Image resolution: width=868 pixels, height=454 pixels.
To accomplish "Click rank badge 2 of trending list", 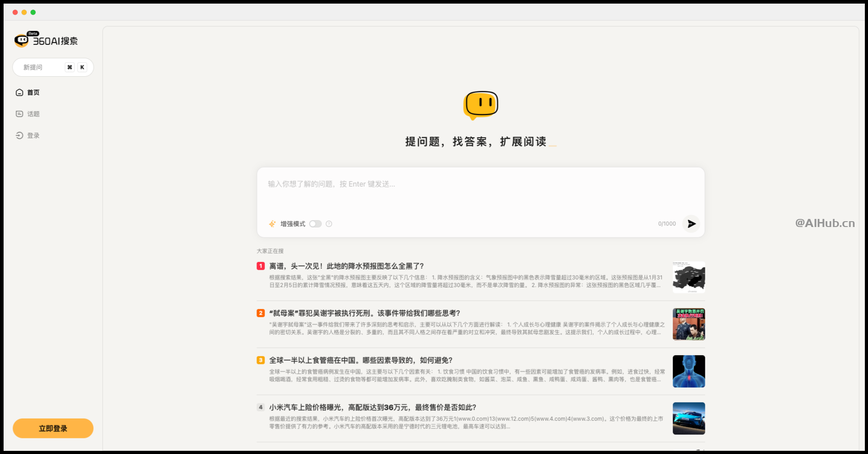I will [260, 313].
